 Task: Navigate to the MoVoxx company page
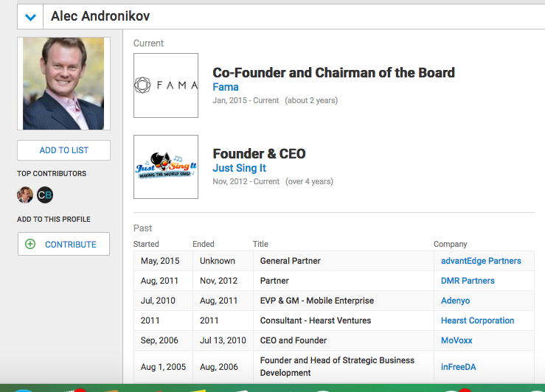pos(457,340)
